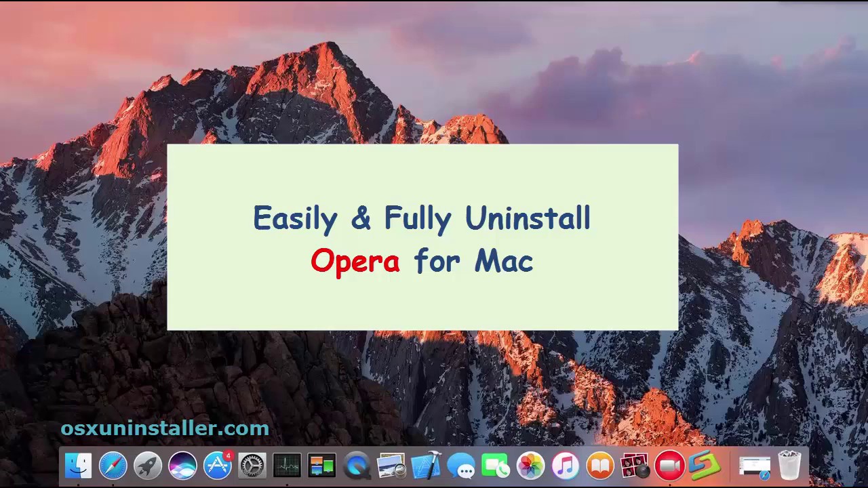Image resolution: width=868 pixels, height=488 pixels.
Task: Launch QuickTime Player from the Dock
Action: tap(357, 466)
